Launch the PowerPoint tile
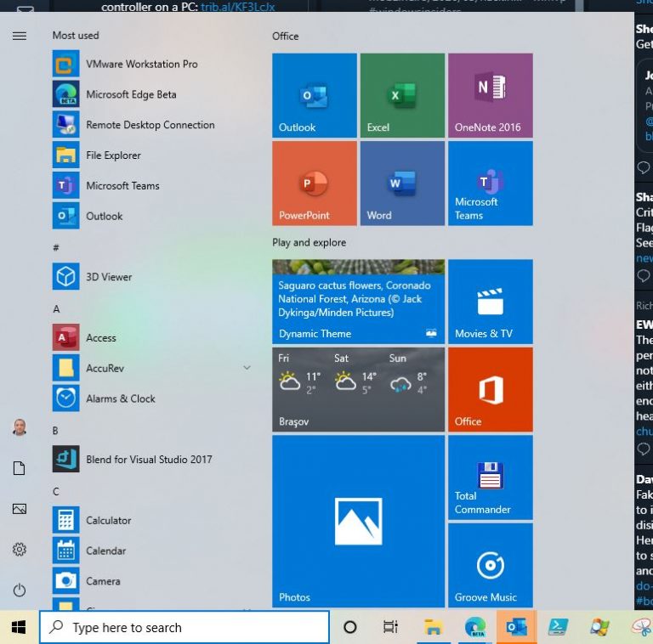This screenshot has height=644, width=653. 315,184
